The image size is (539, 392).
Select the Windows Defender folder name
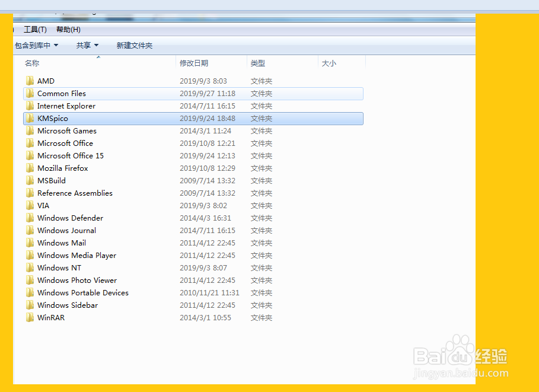coord(70,218)
